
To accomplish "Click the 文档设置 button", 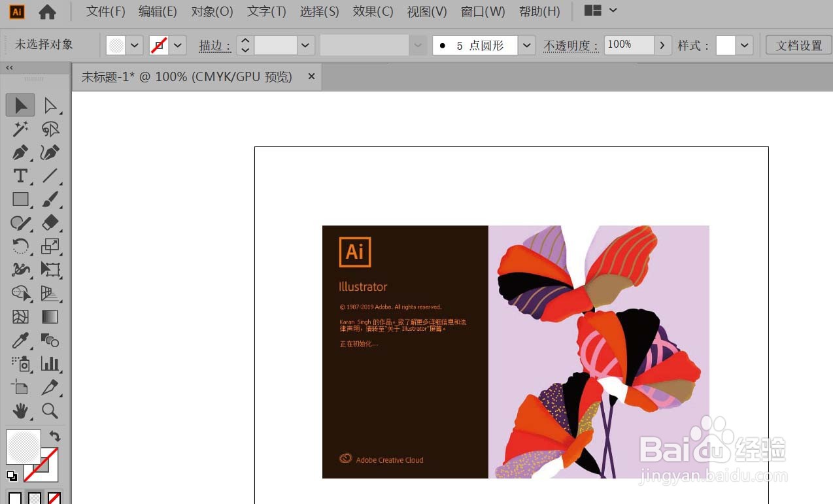I will click(x=799, y=45).
